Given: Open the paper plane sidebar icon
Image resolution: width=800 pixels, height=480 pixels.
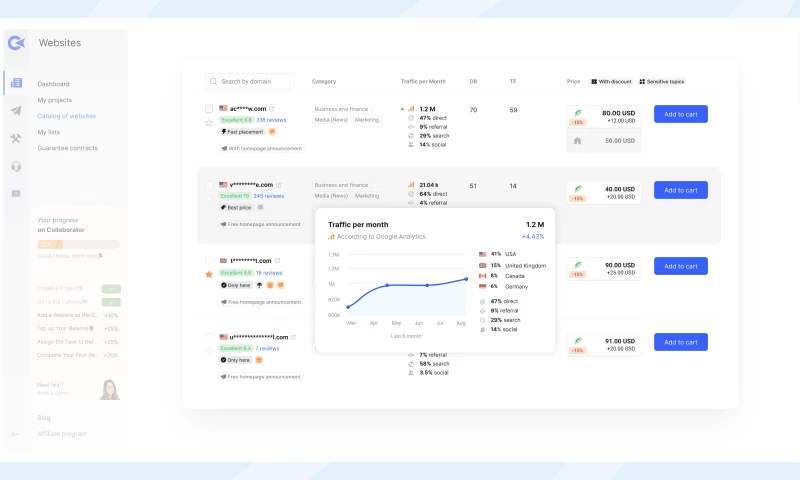Looking at the screenshot, I should [x=16, y=111].
